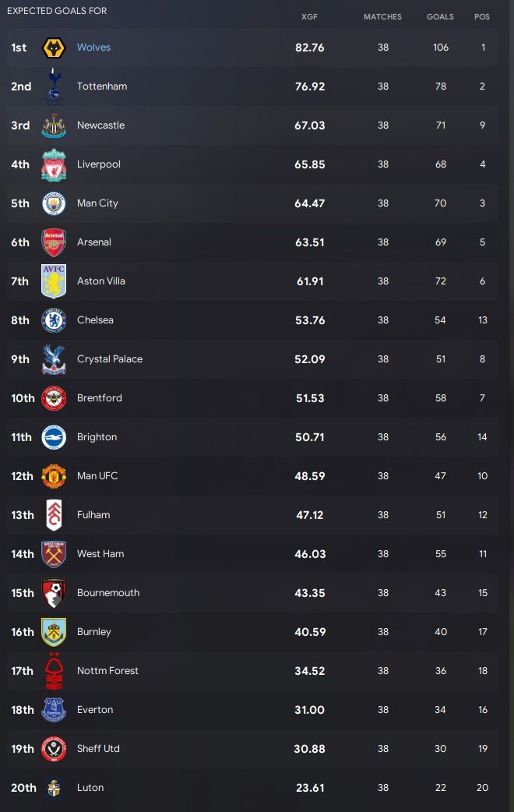
Task: Click the Man City badge
Action: (x=54, y=203)
